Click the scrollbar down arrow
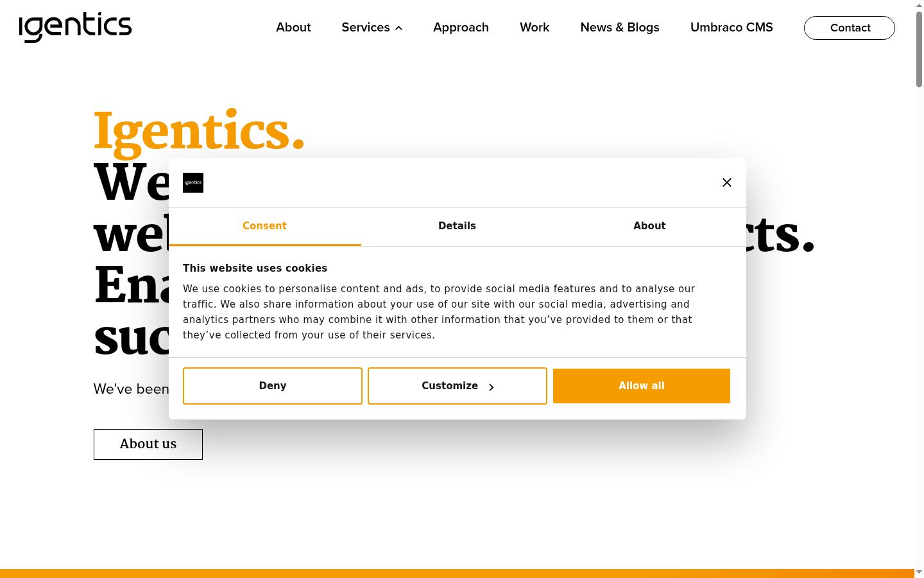Screen dimensions: 924x578 (x=919, y=572)
